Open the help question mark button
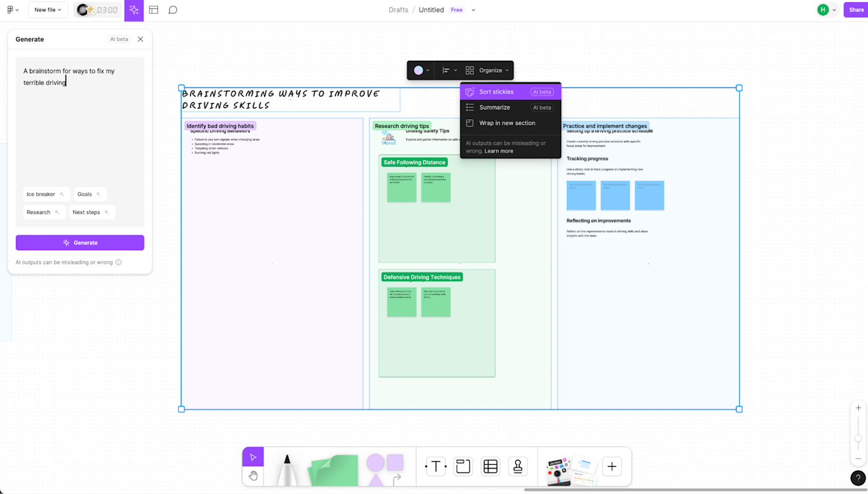This screenshot has height=494, width=868. [x=858, y=478]
